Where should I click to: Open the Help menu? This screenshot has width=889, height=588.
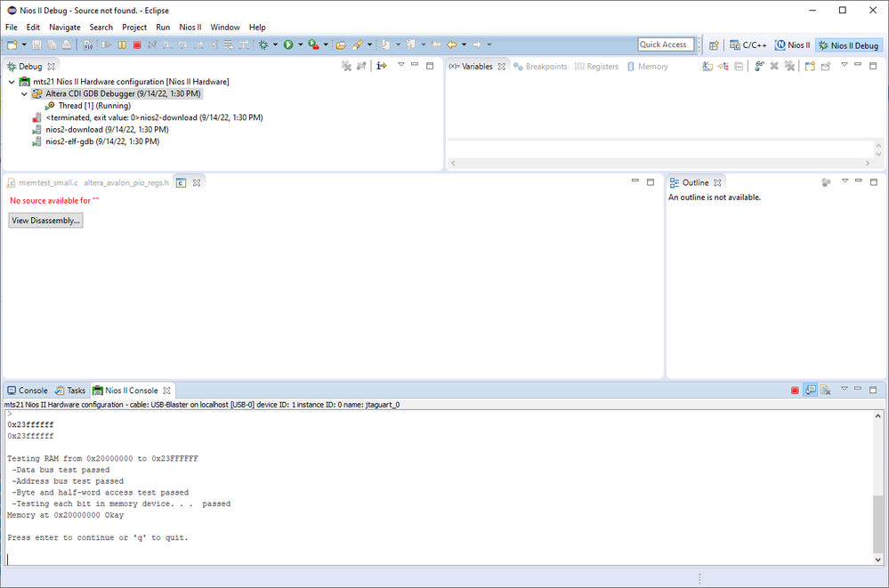257,28
